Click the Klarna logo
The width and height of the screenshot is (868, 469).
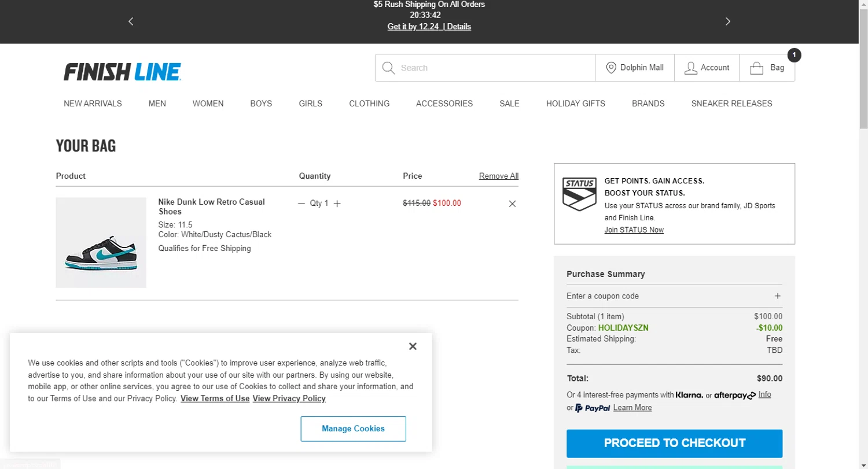[x=690, y=396]
